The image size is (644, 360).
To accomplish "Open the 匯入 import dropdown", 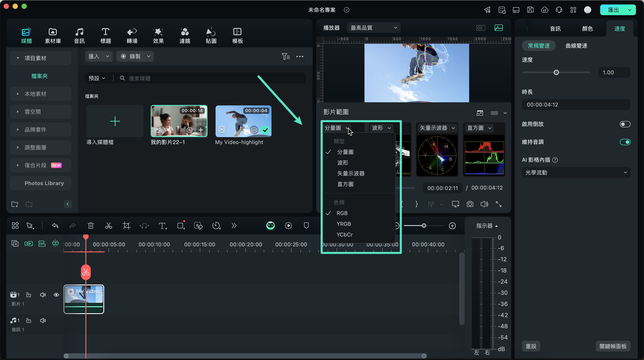I will (99, 57).
